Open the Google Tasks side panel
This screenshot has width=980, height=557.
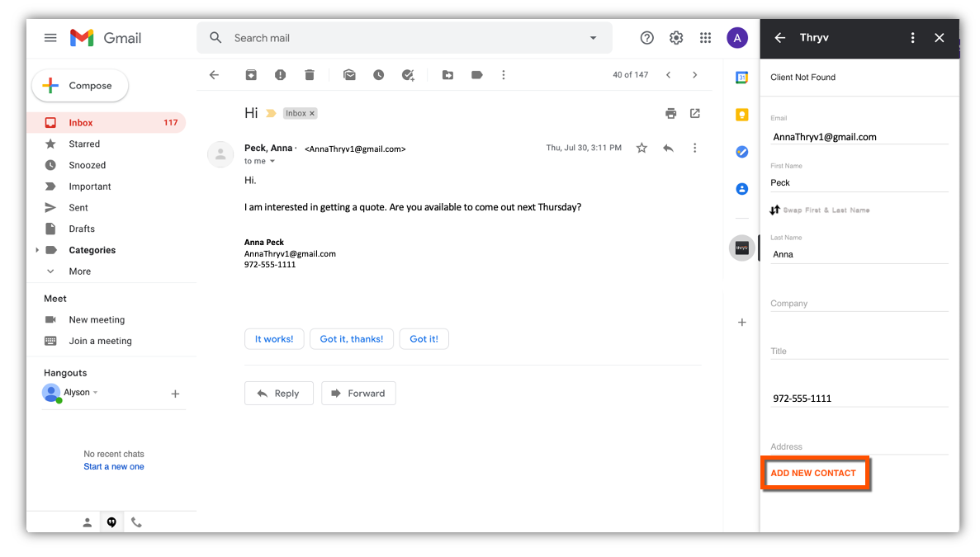click(x=742, y=152)
